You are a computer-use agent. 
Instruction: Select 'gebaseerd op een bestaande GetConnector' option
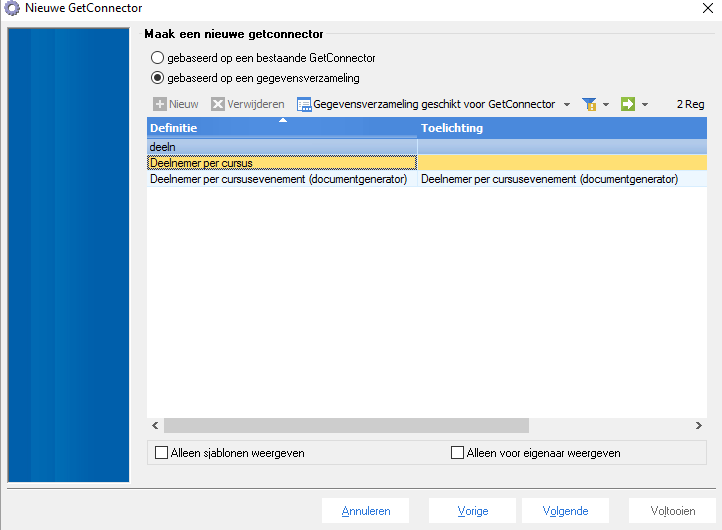pyautogui.click(x=157, y=58)
